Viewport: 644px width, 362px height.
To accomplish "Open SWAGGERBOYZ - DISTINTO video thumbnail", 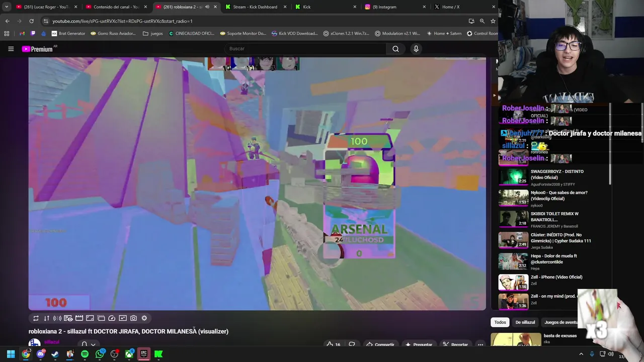I will click(x=514, y=176).
